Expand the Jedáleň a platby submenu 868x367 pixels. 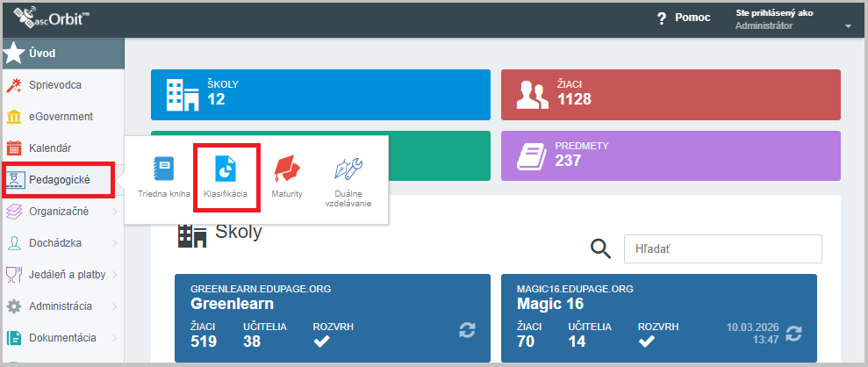[114, 275]
